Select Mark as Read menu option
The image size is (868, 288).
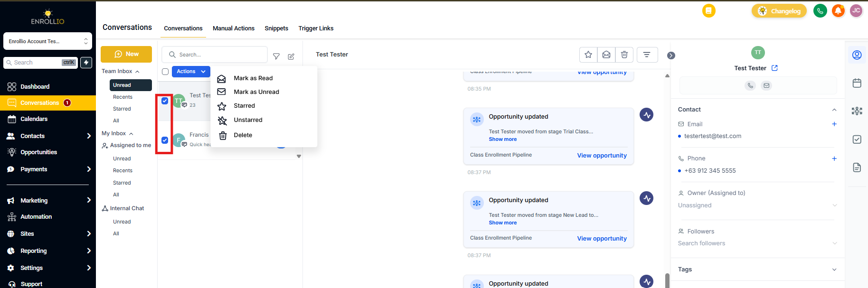click(x=253, y=78)
